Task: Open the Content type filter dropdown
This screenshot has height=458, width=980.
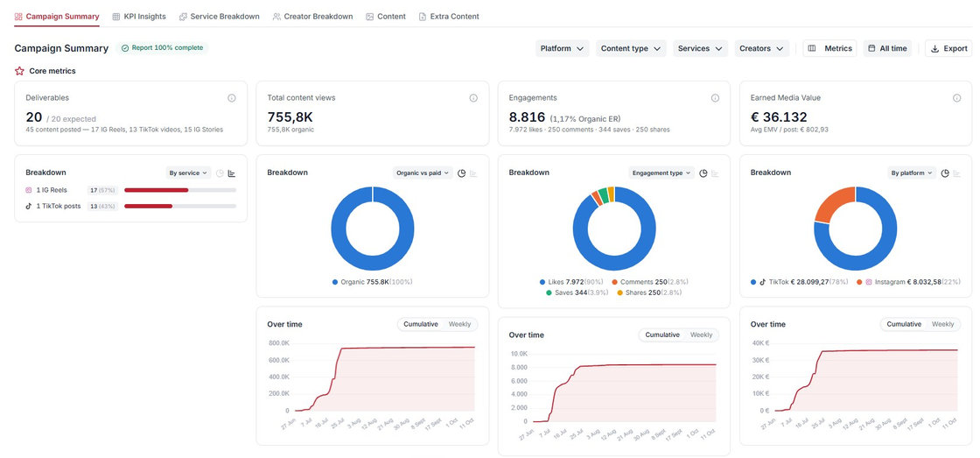Action: click(631, 48)
